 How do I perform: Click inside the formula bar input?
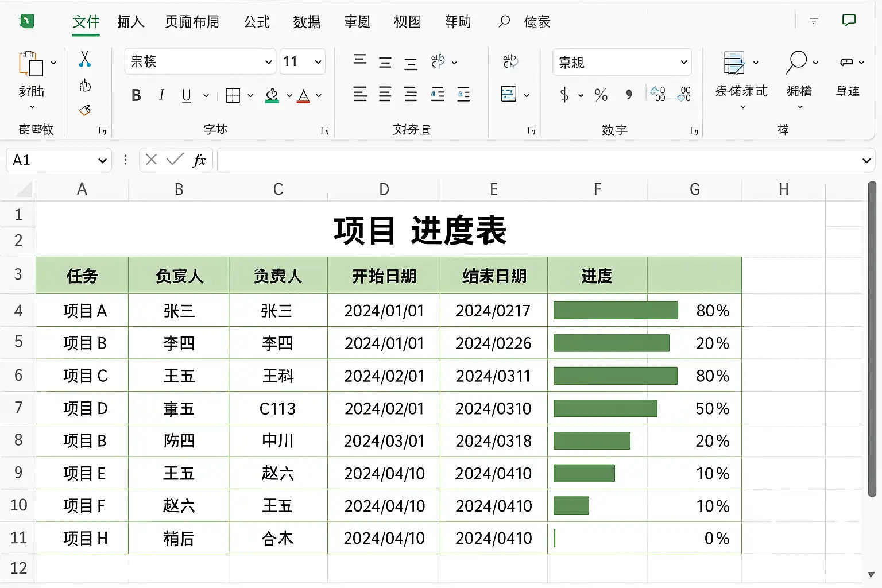pyautogui.click(x=540, y=160)
